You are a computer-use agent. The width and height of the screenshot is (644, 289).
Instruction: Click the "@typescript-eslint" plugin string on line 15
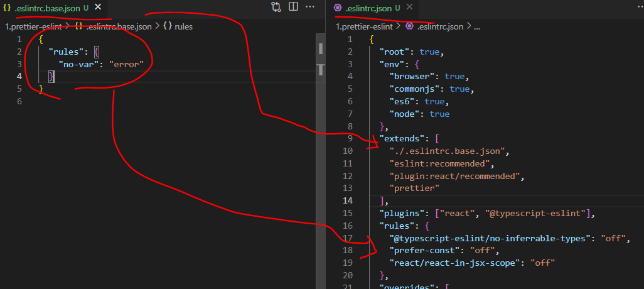point(535,214)
